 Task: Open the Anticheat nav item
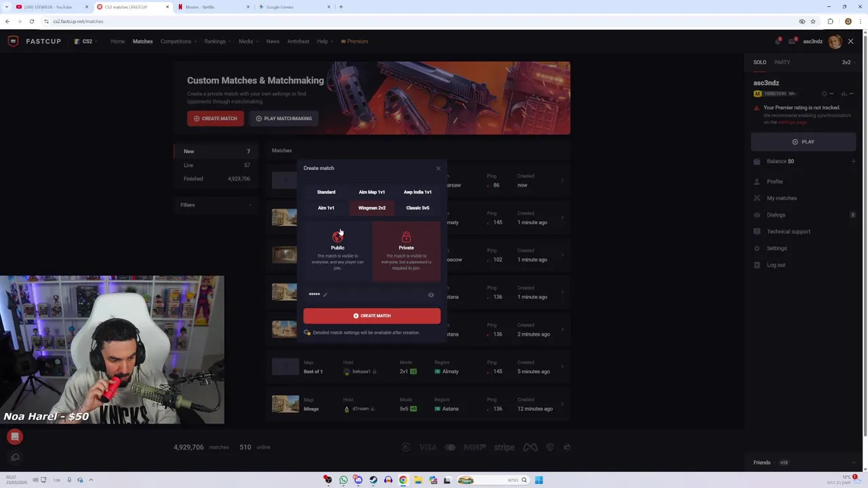tap(298, 41)
